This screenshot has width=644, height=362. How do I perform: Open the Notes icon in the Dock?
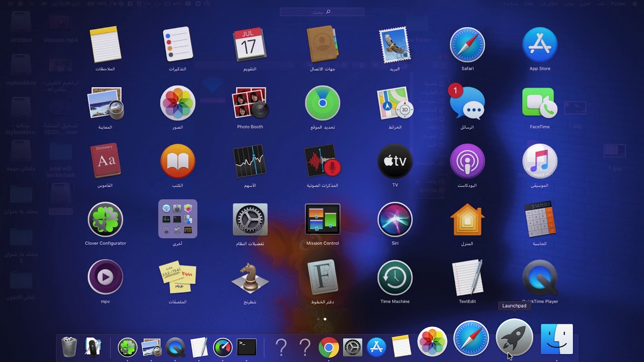[401, 347]
